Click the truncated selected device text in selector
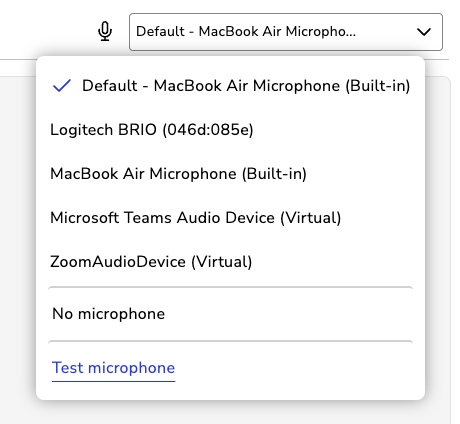 (x=246, y=31)
